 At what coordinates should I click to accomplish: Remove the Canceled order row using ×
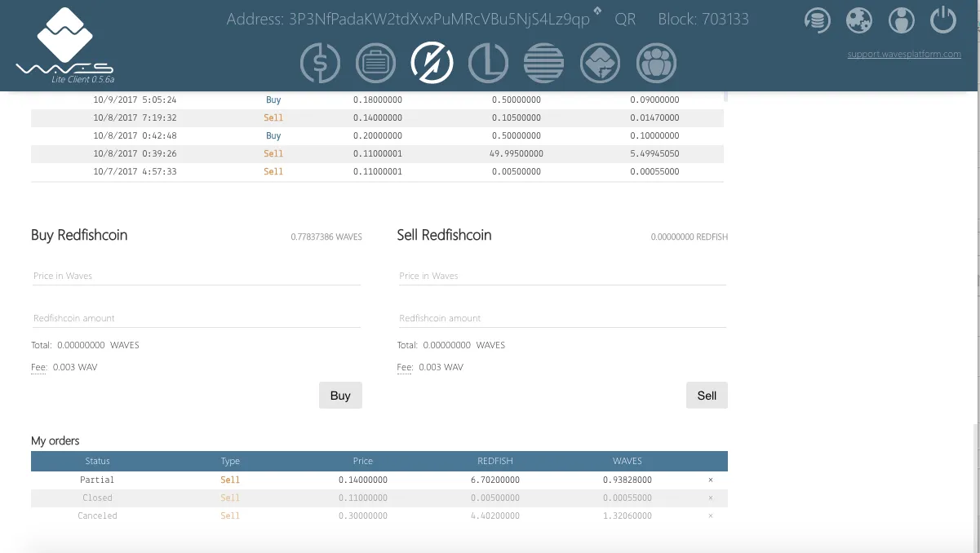(711, 515)
